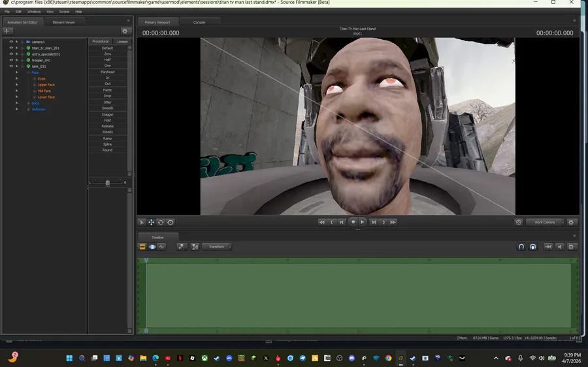This screenshot has height=367, width=588.
Task: Hide tank_031 using its eye icon
Action: tap(11, 66)
